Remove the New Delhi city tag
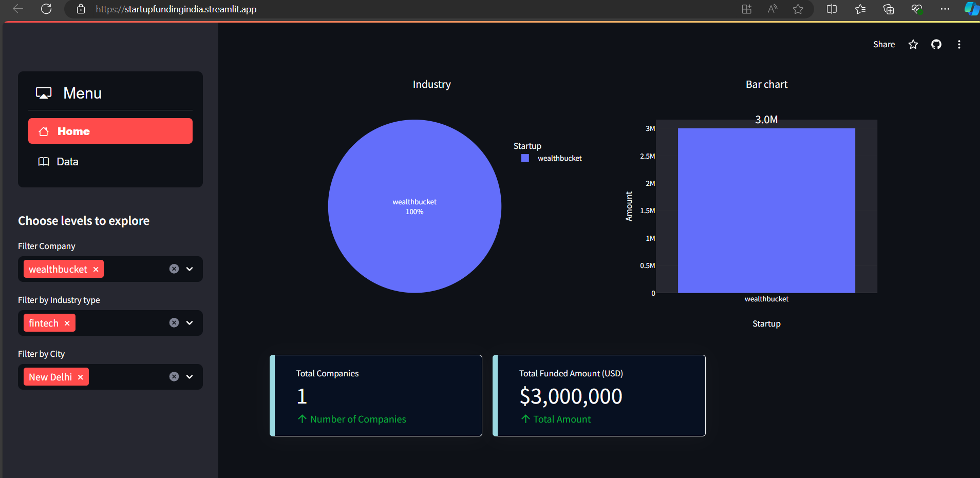The width and height of the screenshot is (980, 478). [x=80, y=377]
